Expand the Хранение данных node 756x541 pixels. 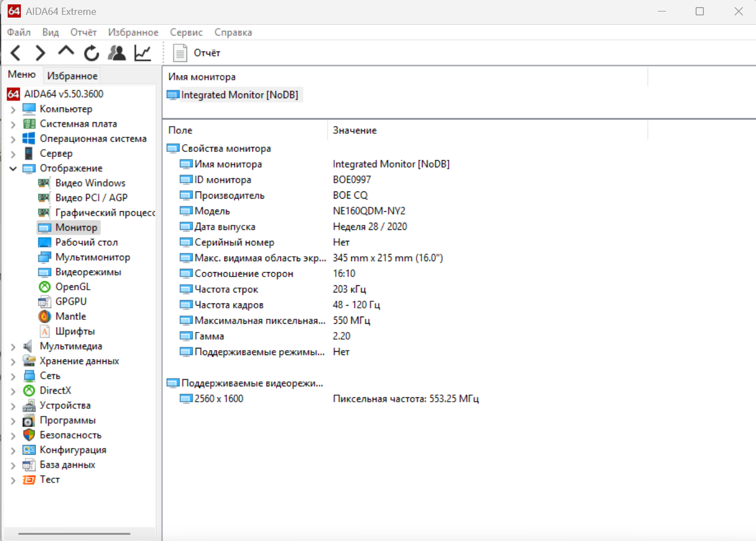(13, 361)
